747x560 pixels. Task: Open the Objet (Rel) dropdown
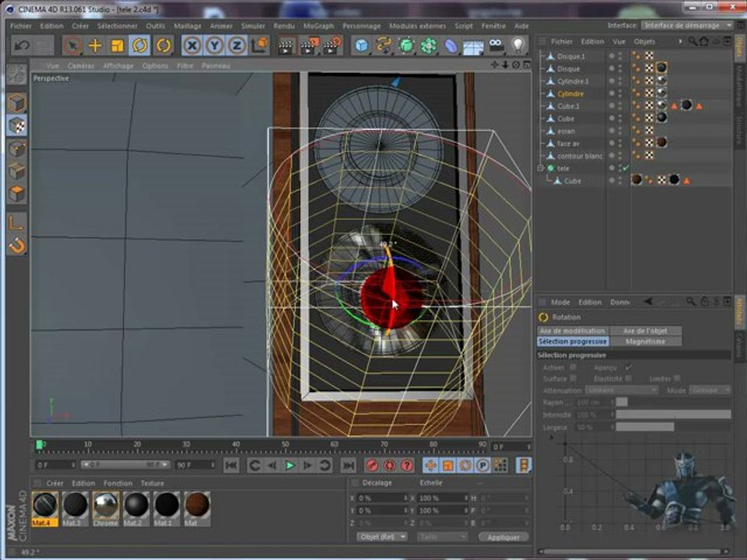[381, 537]
